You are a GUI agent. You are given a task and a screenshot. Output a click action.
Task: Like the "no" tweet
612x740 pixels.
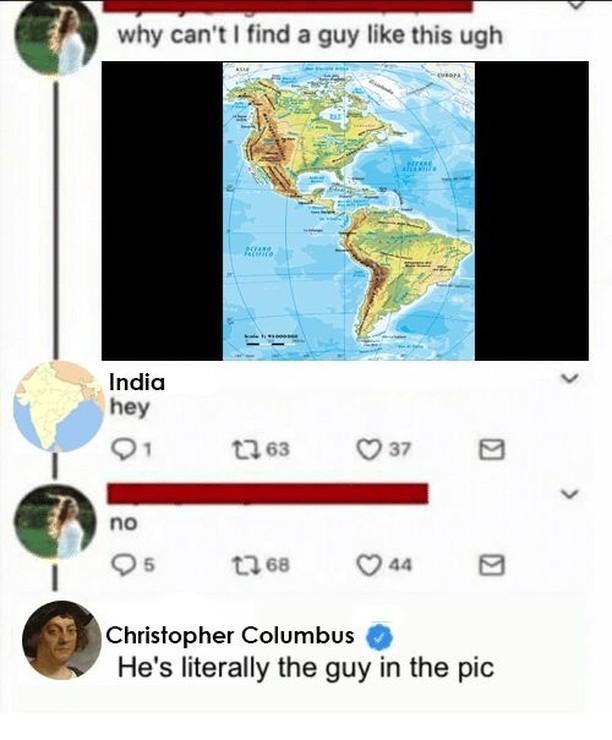(x=384, y=565)
